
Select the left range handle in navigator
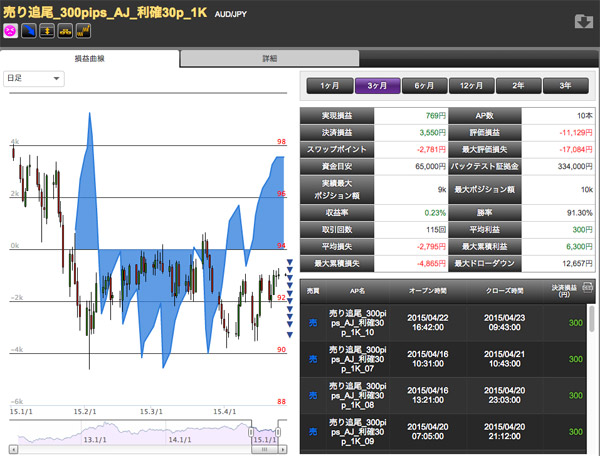(x=251, y=432)
